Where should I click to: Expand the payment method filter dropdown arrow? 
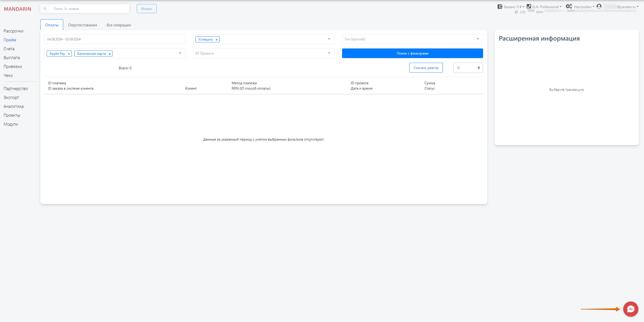pyautogui.click(x=180, y=53)
